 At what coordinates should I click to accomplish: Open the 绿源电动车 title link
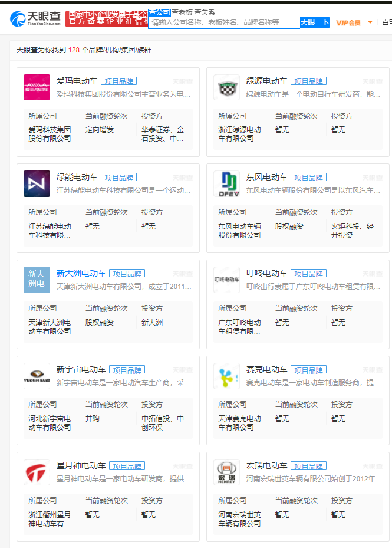tap(266, 81)
